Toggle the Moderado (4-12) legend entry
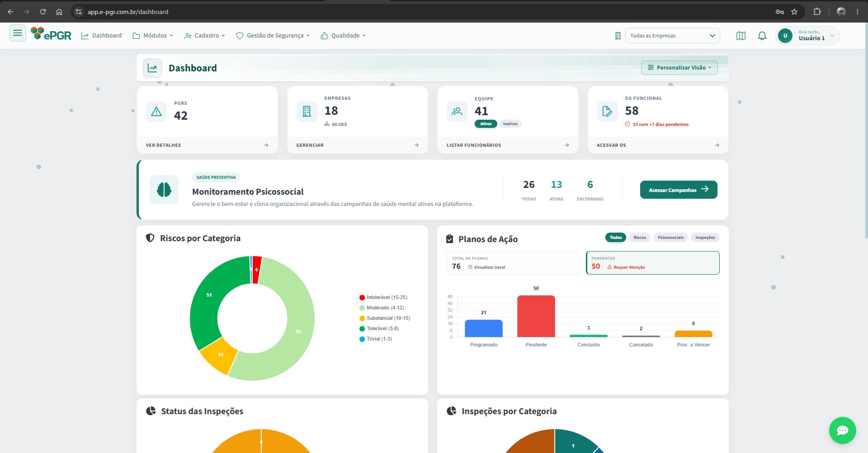The image size is (868, 453). [382, 308]
